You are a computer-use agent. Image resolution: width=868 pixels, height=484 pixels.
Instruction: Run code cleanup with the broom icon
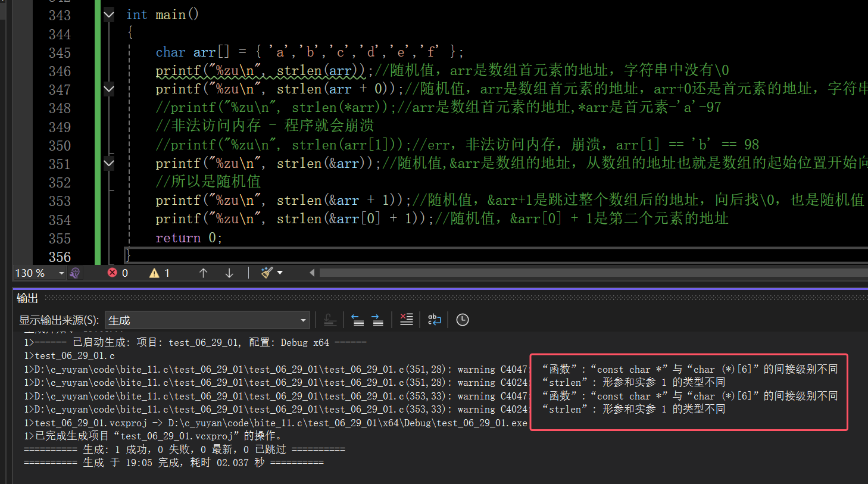(266, 273)
